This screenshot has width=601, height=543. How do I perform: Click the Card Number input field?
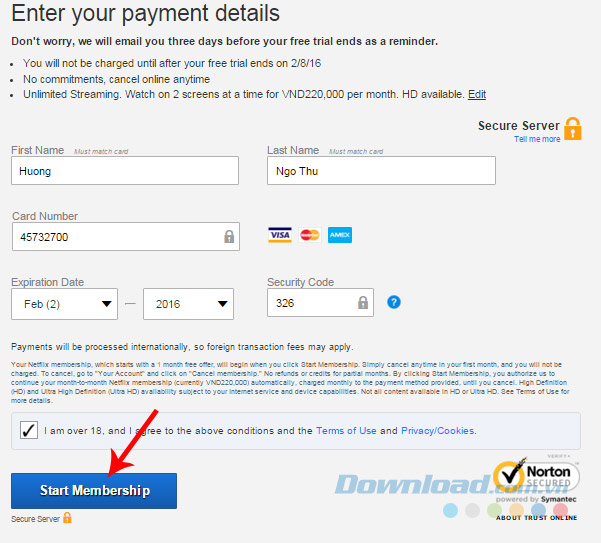click(x=126, y=237)
